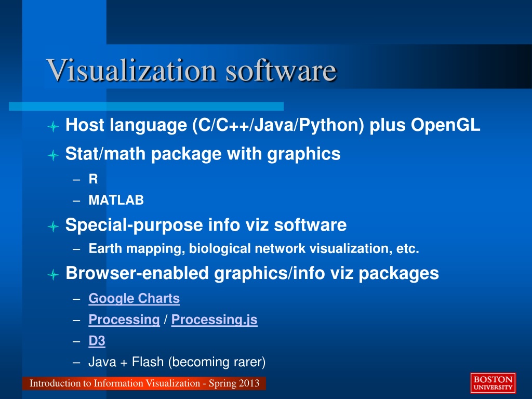
Task: Click the 'Visualization software' slide title
Action: 191,70
